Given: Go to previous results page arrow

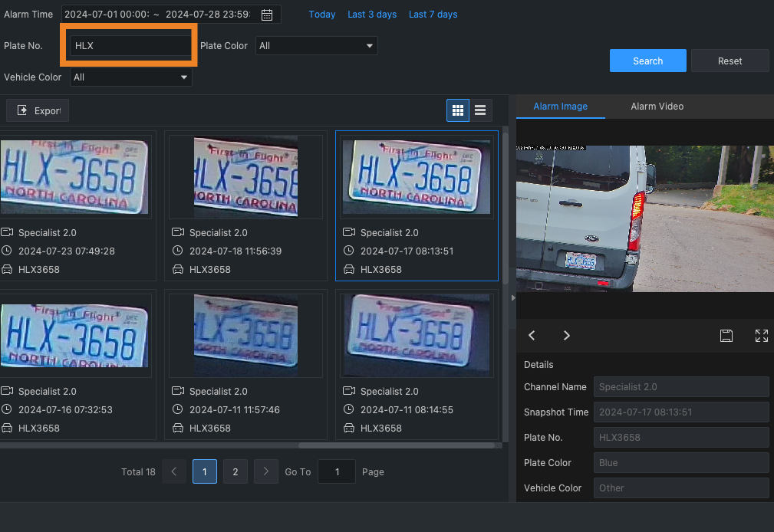Looking at the screenshot, I should pyautogui.click(x=174, y=471).
